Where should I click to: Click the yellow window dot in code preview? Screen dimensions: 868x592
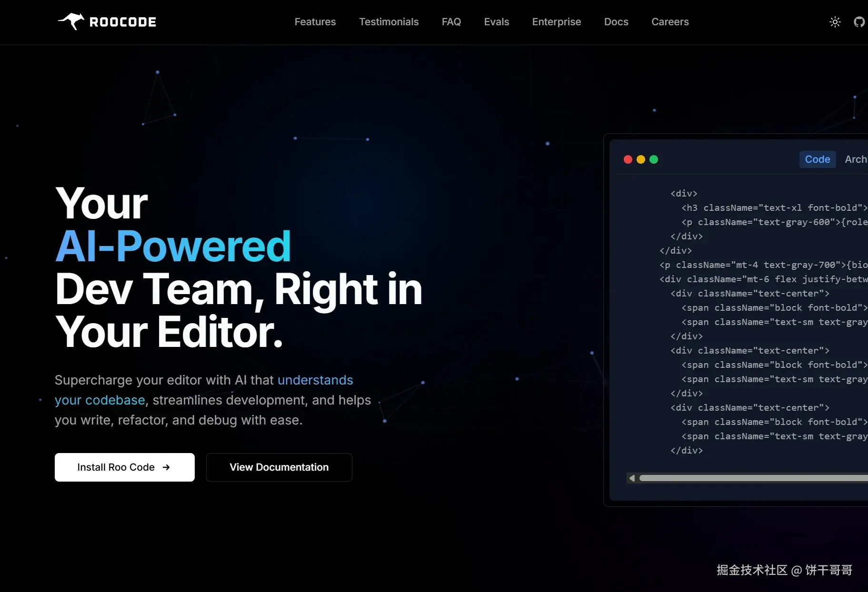pyautogui.click(x=641, y=159)
